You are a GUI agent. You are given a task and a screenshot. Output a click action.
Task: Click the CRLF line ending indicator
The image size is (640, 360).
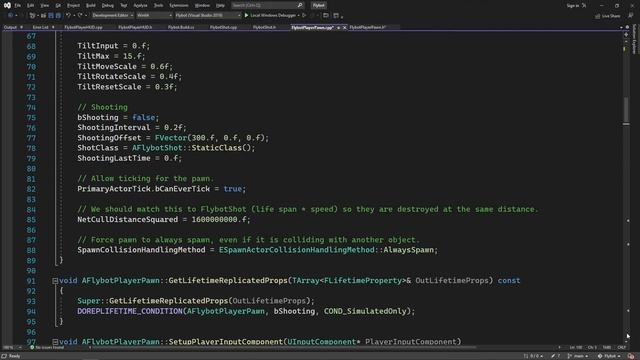tap(622, 347)
